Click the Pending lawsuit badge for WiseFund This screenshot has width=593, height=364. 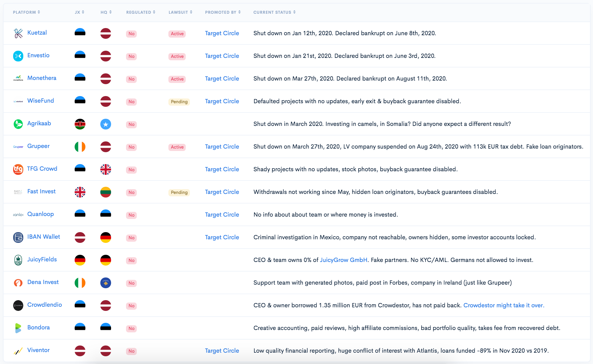(179, 102)
